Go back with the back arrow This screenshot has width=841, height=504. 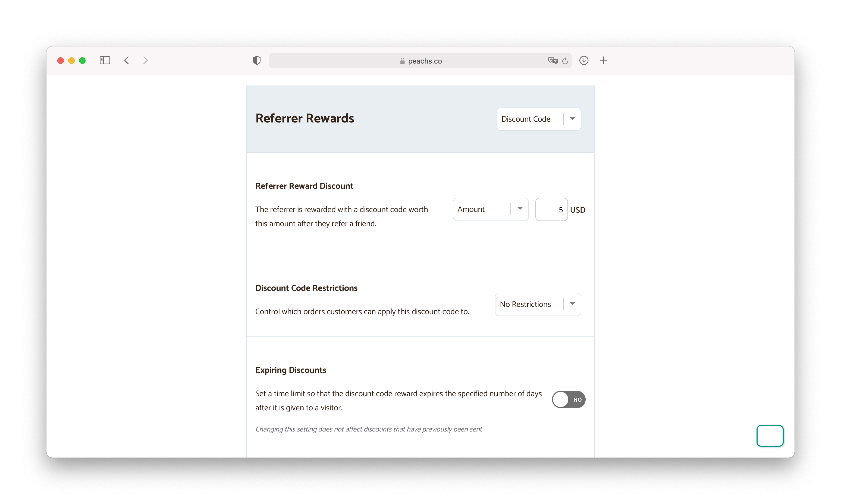[126, 61]
